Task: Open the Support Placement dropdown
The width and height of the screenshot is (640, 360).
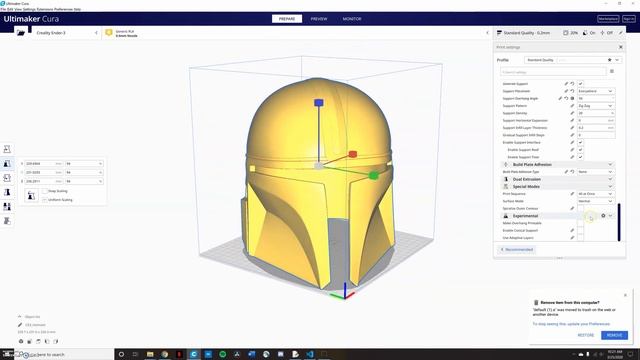Action: (596, 91)
